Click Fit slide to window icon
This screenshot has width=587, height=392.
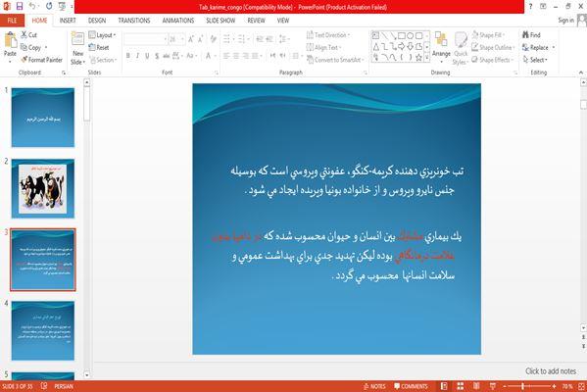[x=581, y=386]
